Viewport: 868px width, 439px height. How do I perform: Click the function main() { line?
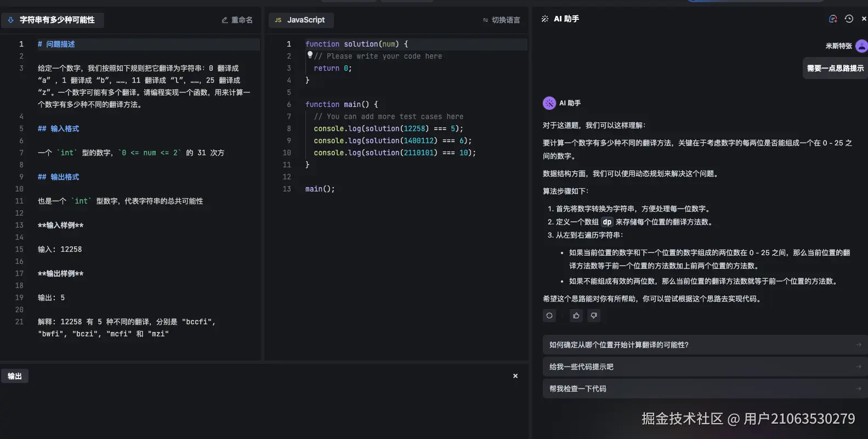click(x=342, y=104)
